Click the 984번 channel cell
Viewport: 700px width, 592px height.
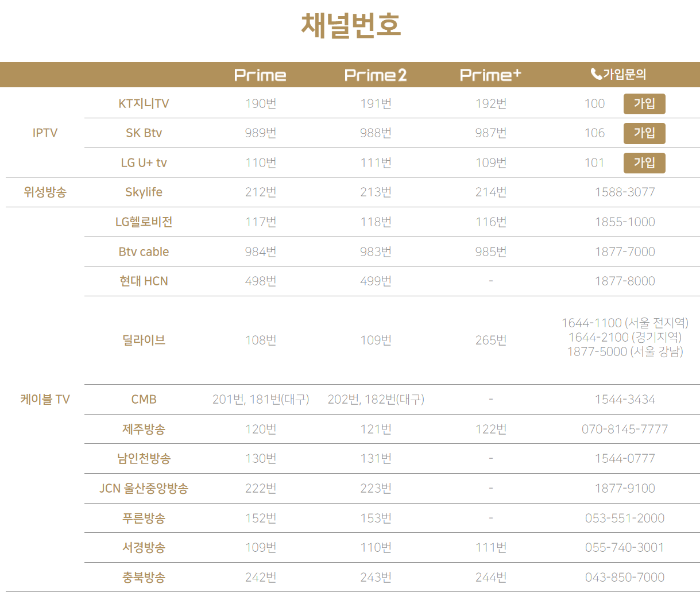pyautogui.click(x=261, y=252)
